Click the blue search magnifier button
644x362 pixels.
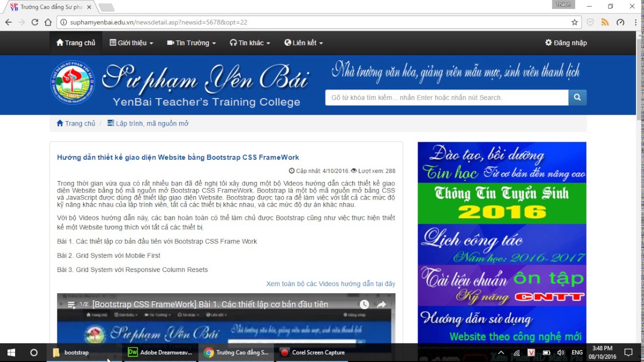point(577,98)
